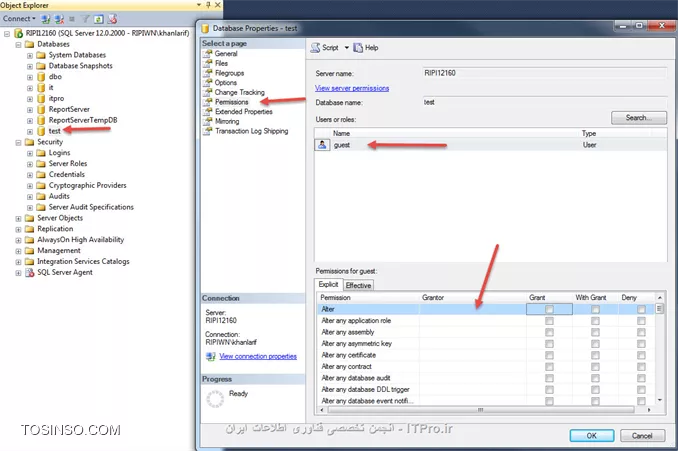This screenshot has width=678, height=451.
Task: Click the policy health icon with red mark
Action: click(x=112, y=19)
